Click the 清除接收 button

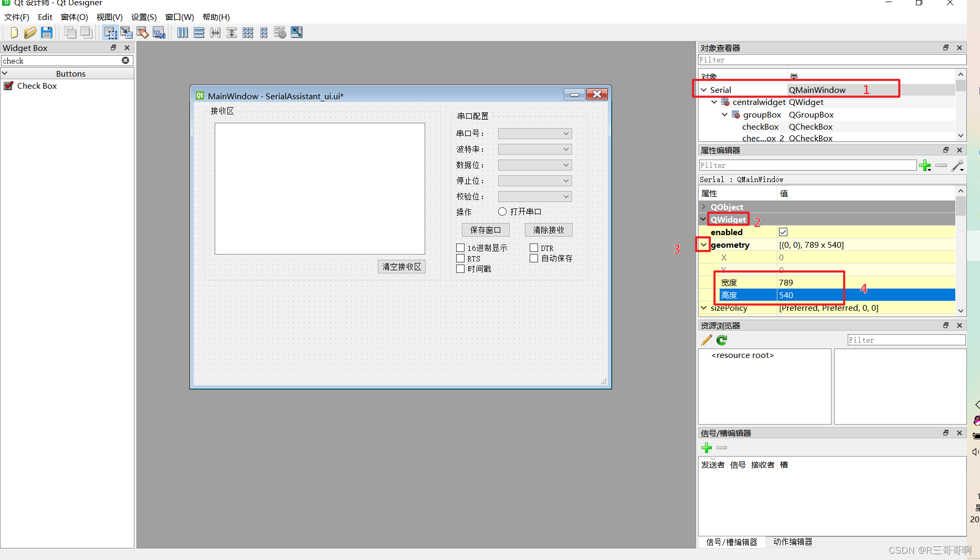coord(549,230)
